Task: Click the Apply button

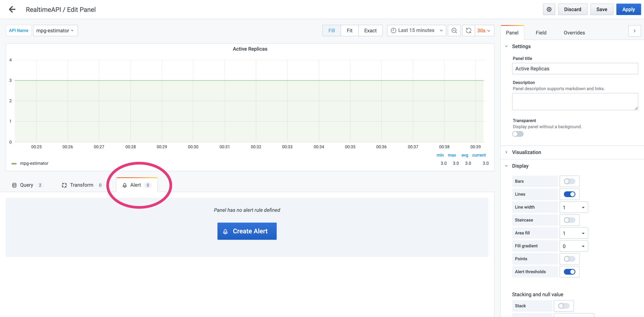Action: (628, 9)
